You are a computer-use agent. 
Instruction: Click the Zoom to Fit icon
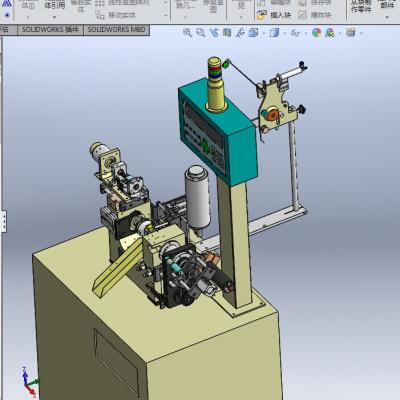click(x=187, y=32)
